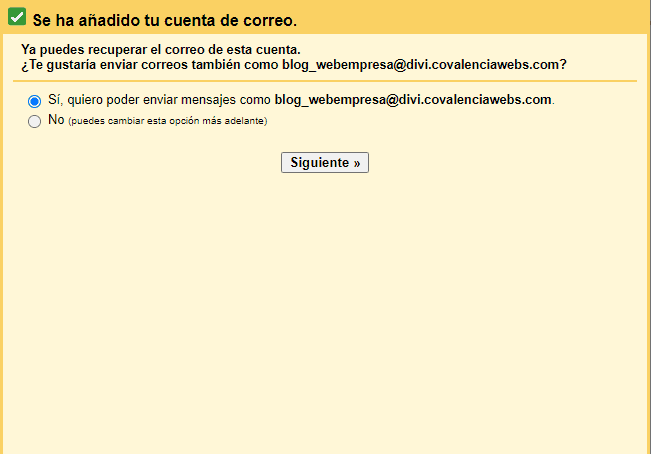Click the green checkmark success icon
The height and width of the screenshot is (454, 651).
click(17, 17)
